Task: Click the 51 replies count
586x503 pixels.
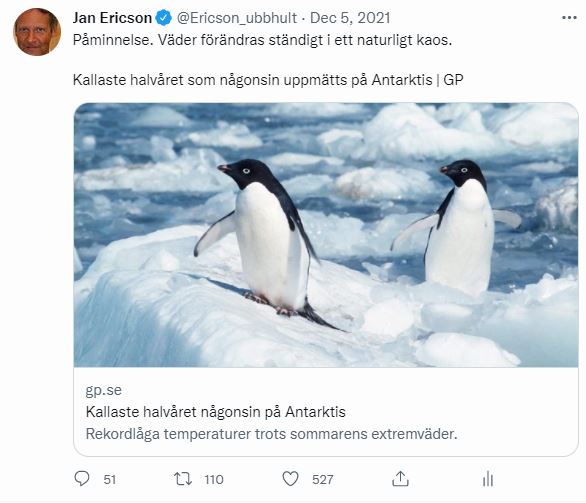Action: (110, 479)
